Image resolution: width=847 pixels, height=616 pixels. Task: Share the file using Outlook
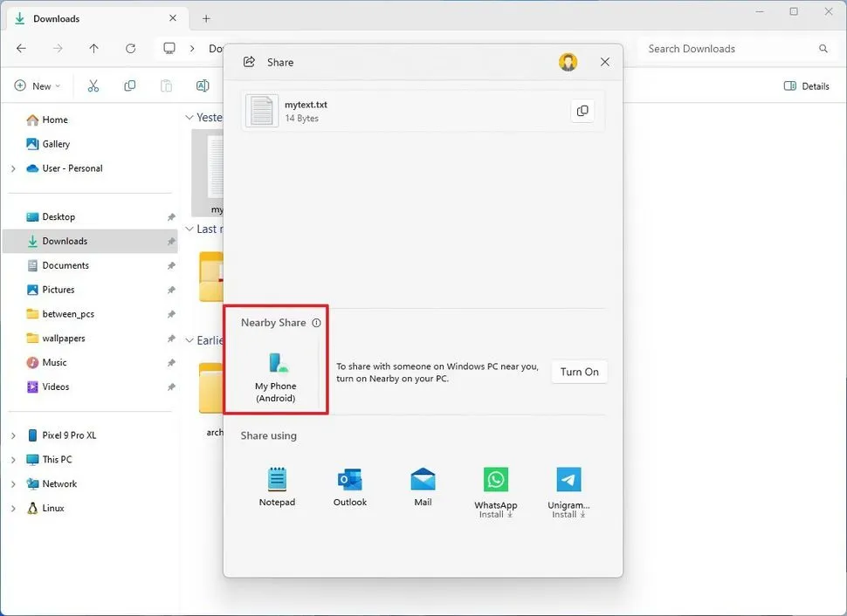tap(350, 486)
